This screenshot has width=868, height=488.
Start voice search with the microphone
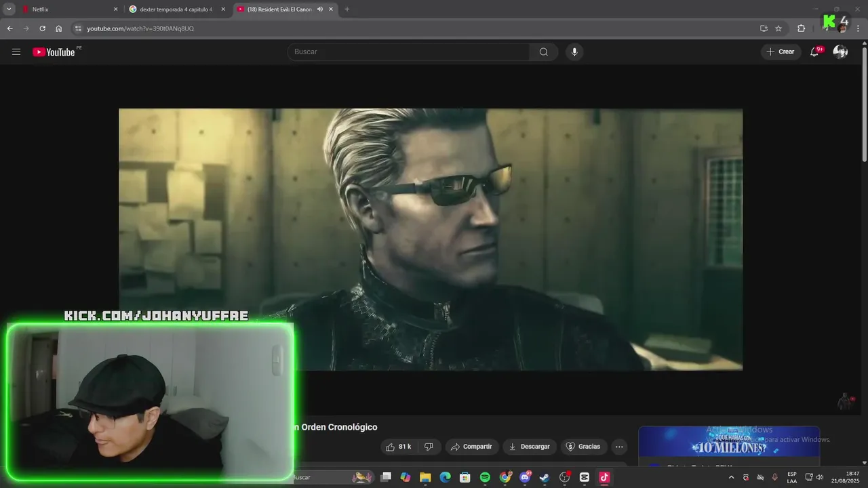pyautogui.click(x=574, y=52)
